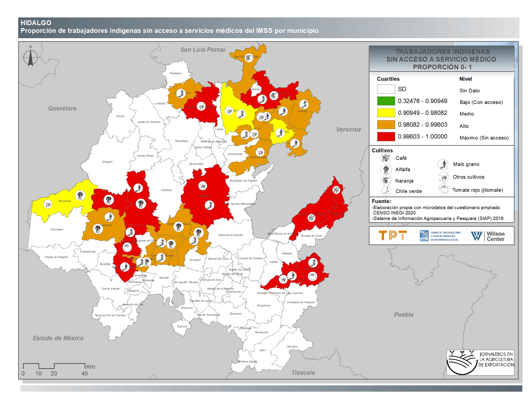Click the Maíz grano legend icon
Screen dimensions: 532x411
(x=443, y=164)
